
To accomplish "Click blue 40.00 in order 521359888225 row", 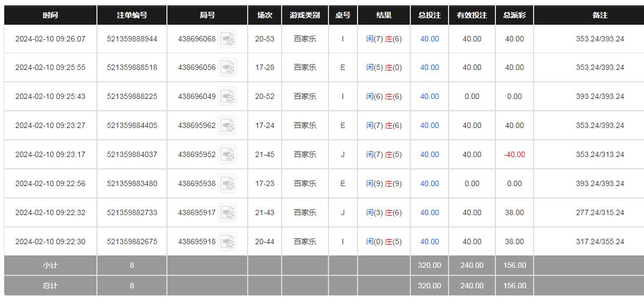I will click(429, 97).
